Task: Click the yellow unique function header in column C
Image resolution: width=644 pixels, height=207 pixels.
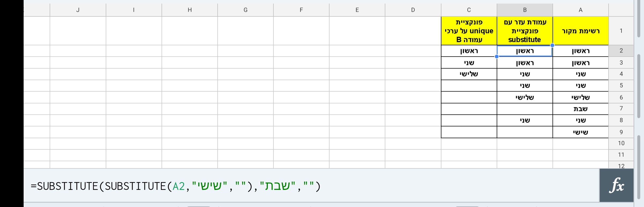Action: coord(469,31)
